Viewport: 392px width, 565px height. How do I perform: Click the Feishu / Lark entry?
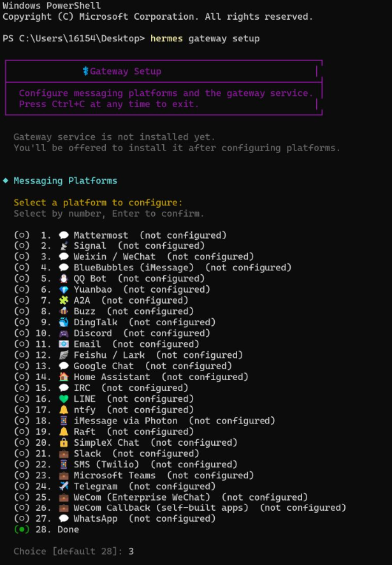[109, 355]
